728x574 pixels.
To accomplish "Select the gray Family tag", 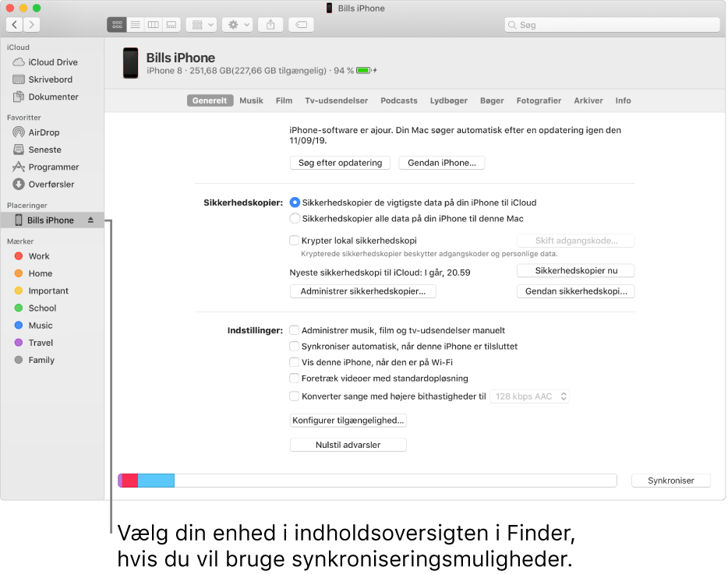I will (19, 360).
